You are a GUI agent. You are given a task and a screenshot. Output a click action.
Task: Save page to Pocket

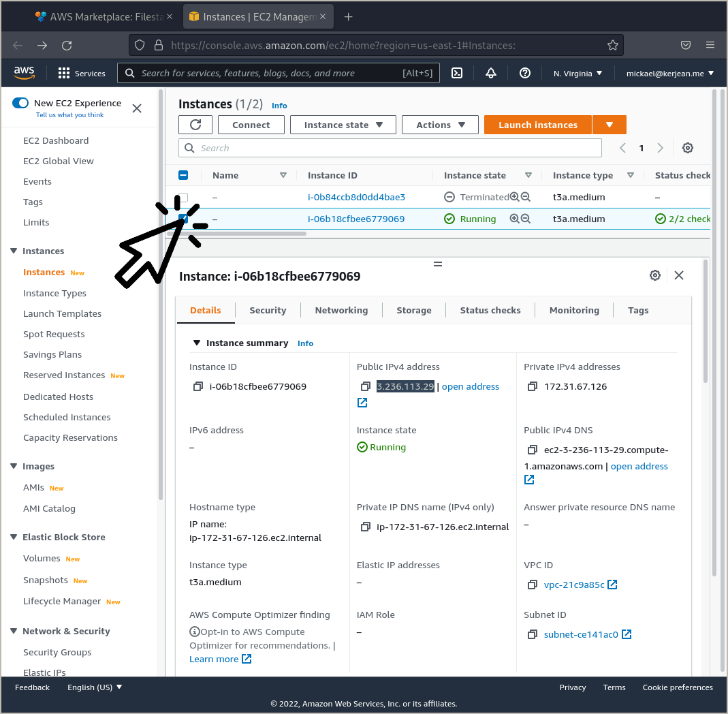(x=685, y=45)
